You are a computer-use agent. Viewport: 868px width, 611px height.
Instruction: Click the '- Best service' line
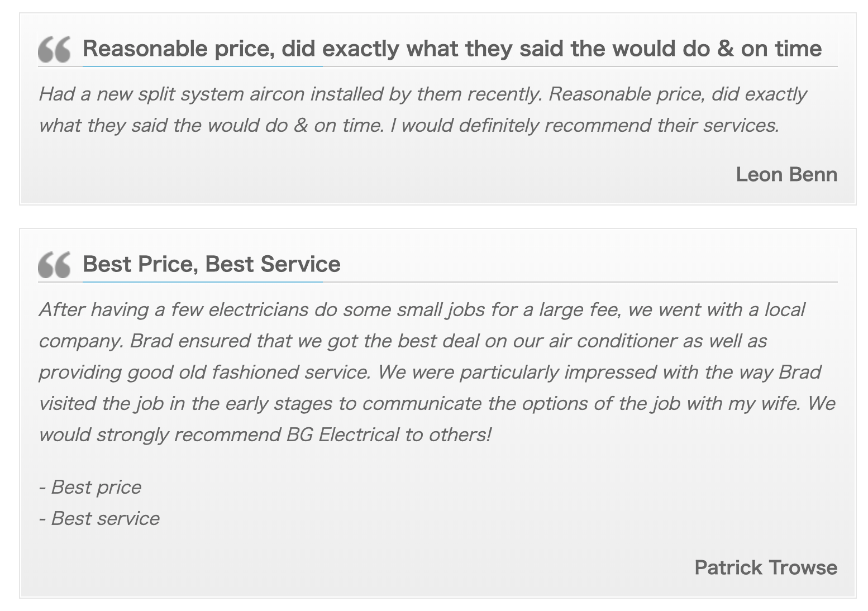pos(99,518)
